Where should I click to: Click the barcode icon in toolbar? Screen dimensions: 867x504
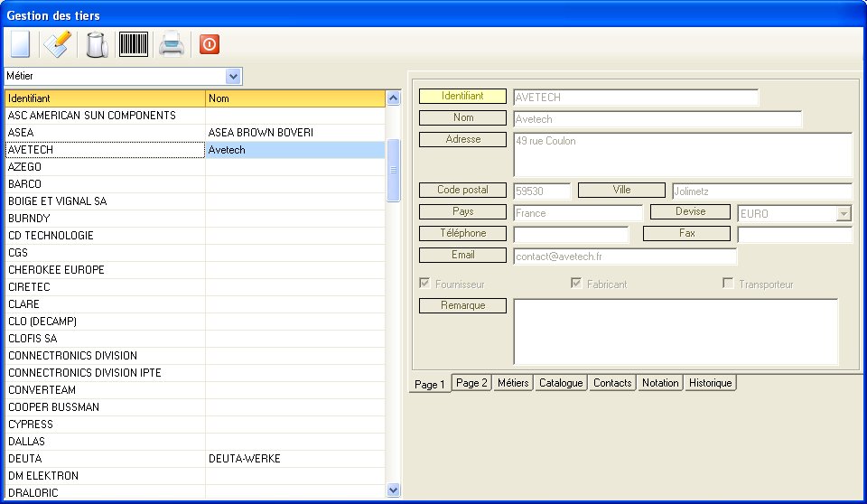(x=134, y=44)
